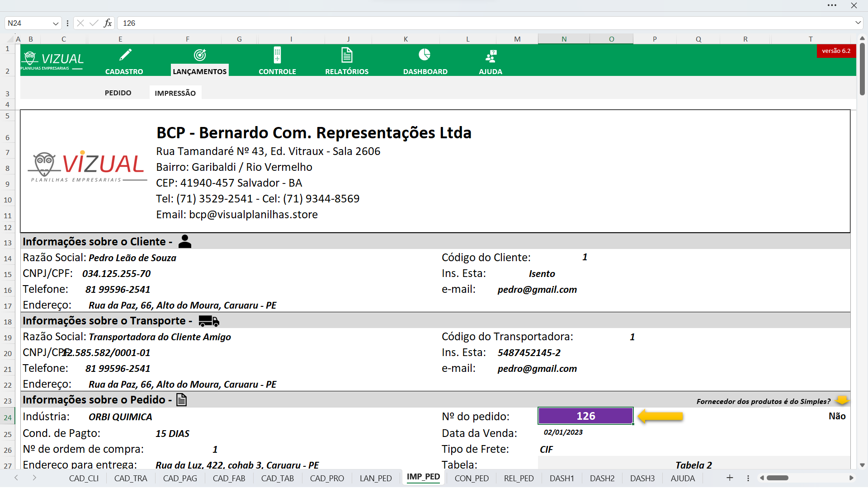Click the transport truck icon
This screenshot has width=868, height=488.
(209, 321)
